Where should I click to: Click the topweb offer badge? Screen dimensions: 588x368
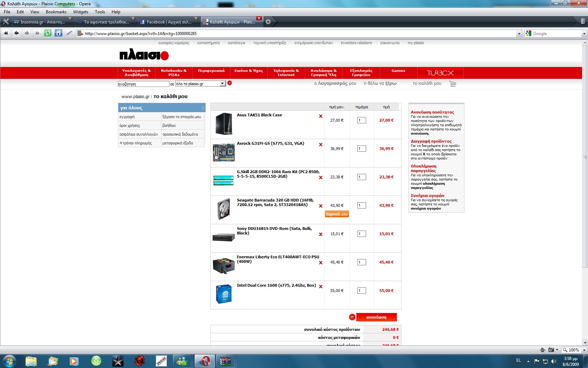pos(337,214)
